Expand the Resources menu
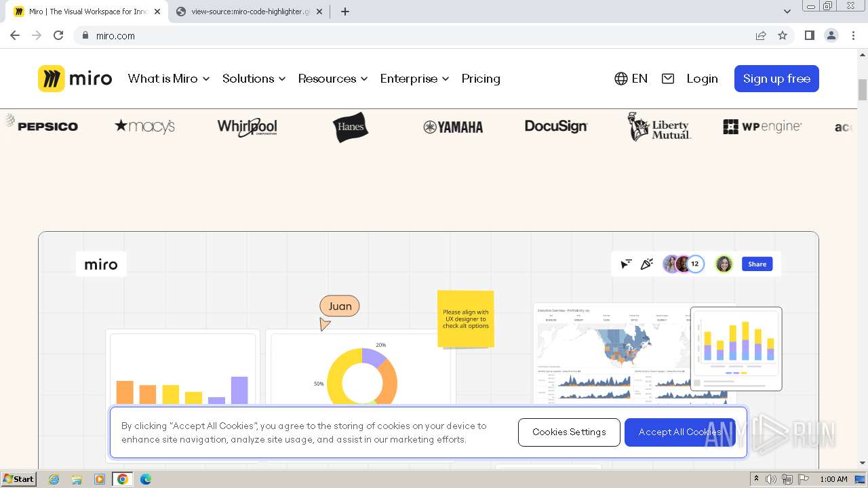 tap(333, 79)
